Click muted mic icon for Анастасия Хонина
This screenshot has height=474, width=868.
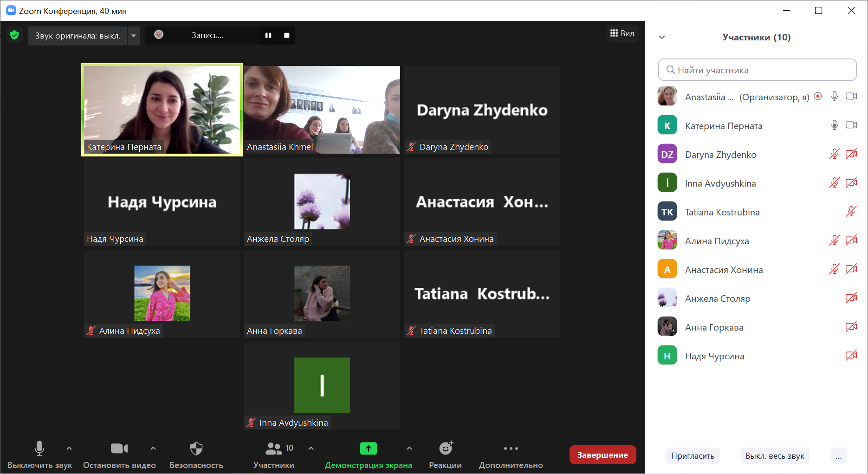[835, 269]
